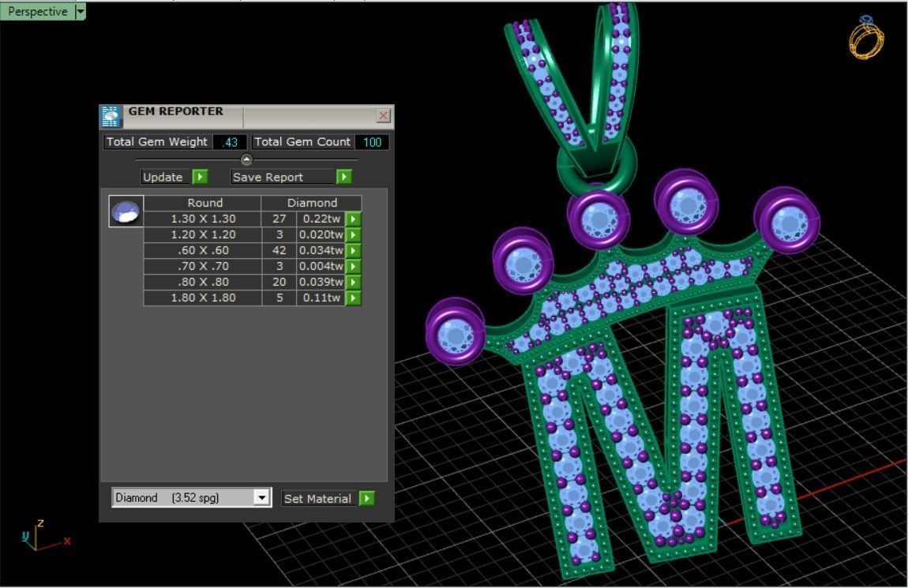Click the green arrow for 0.22tw row

pyautogui.click(x=353, y=219)
